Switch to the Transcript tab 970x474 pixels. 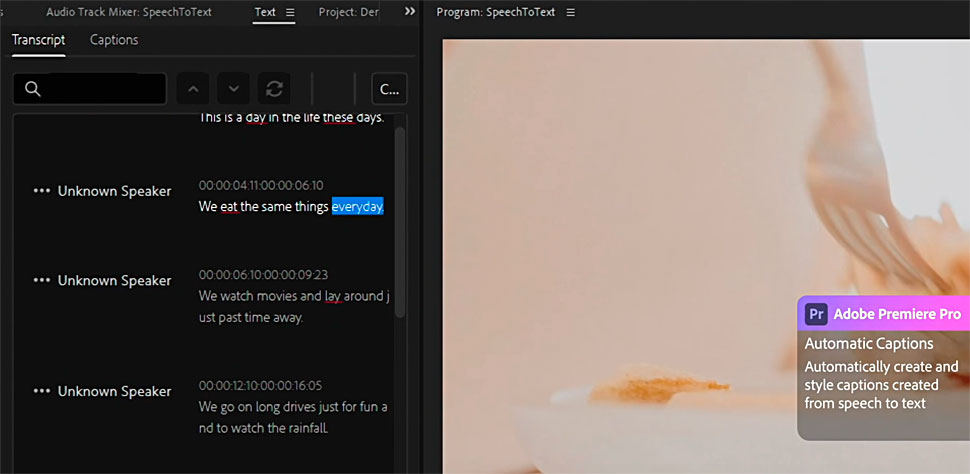click(38, 40)
